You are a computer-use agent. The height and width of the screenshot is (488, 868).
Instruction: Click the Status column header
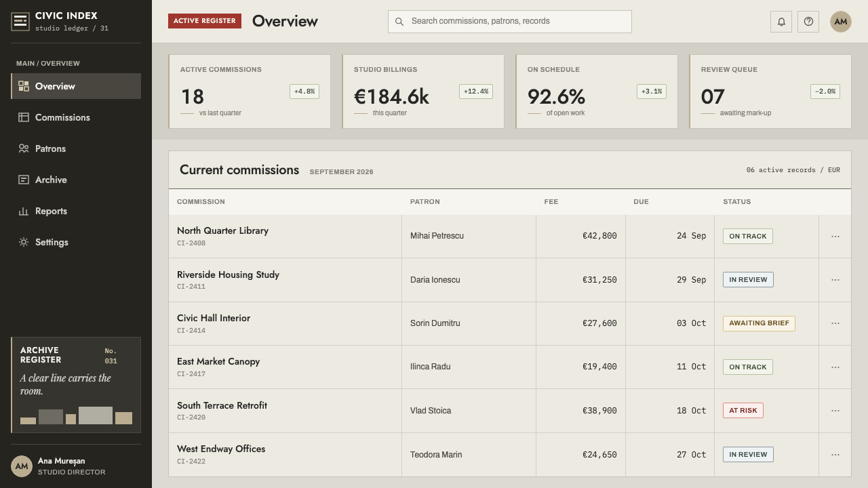[x=737, y=202]
